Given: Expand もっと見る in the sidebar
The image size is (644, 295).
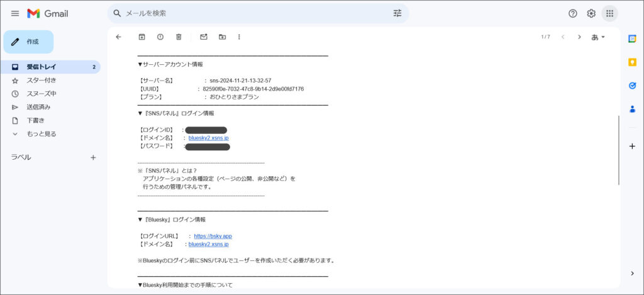Looking at the screenshot, I should [42, 134].
